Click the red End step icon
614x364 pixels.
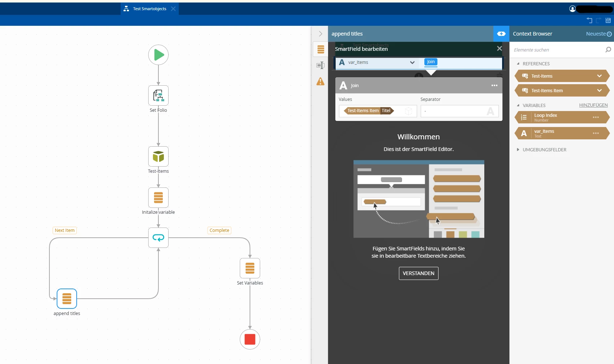coord(250,339)
